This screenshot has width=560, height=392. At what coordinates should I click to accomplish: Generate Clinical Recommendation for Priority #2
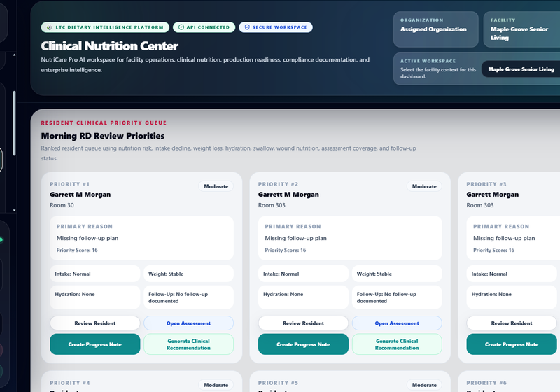point(397,344)
